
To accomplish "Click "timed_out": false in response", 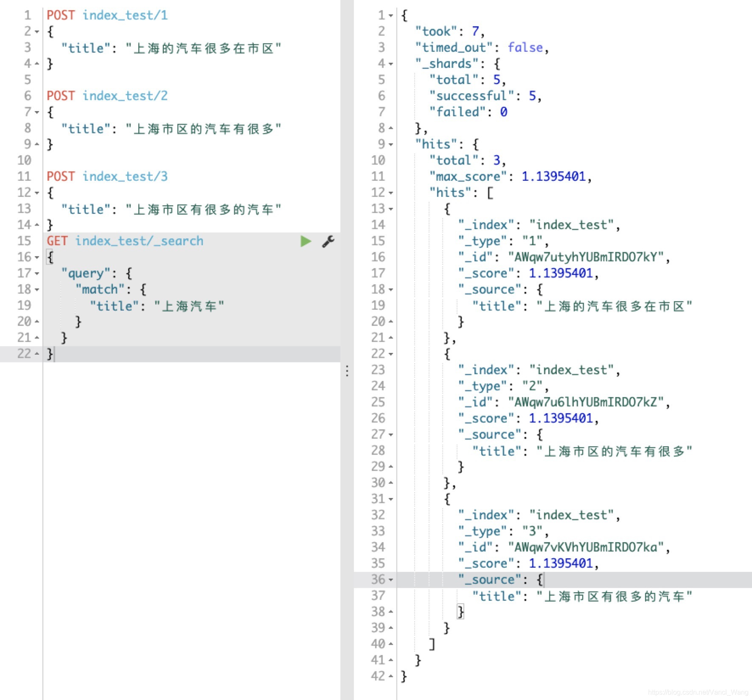I will click(482, 48).
